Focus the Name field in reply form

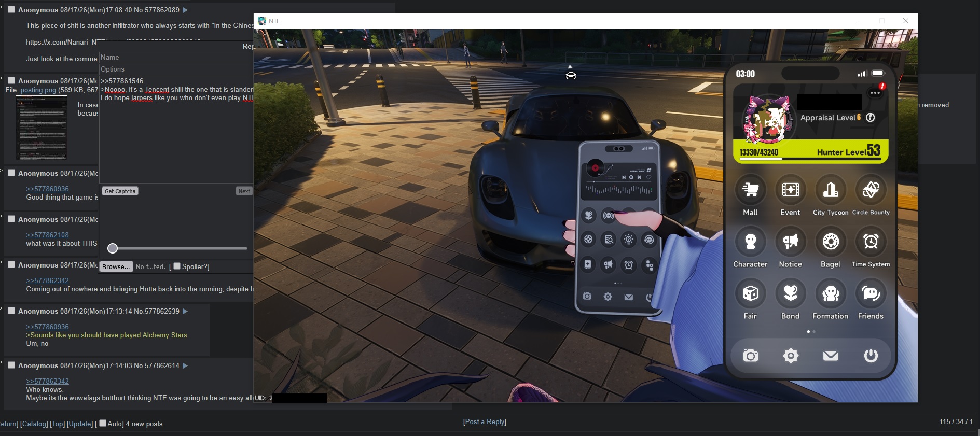(176, 58)
